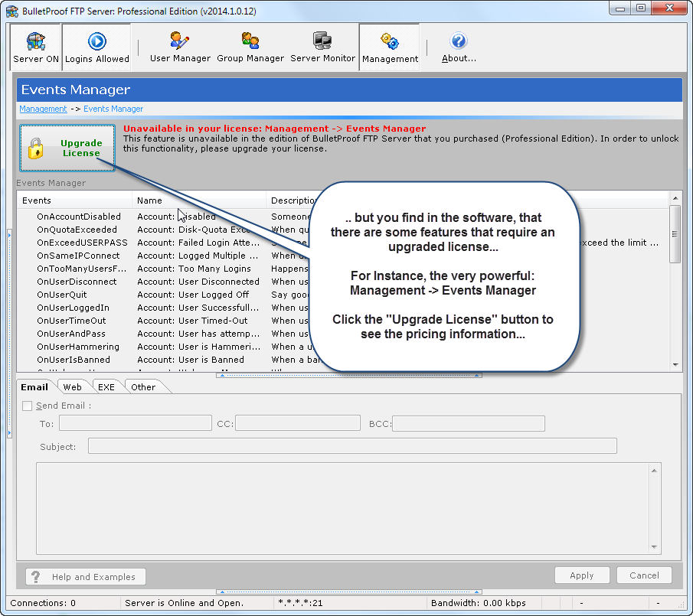Click the Apply button
The width and height of the screenshot is (693, 616).
(582, 575)
